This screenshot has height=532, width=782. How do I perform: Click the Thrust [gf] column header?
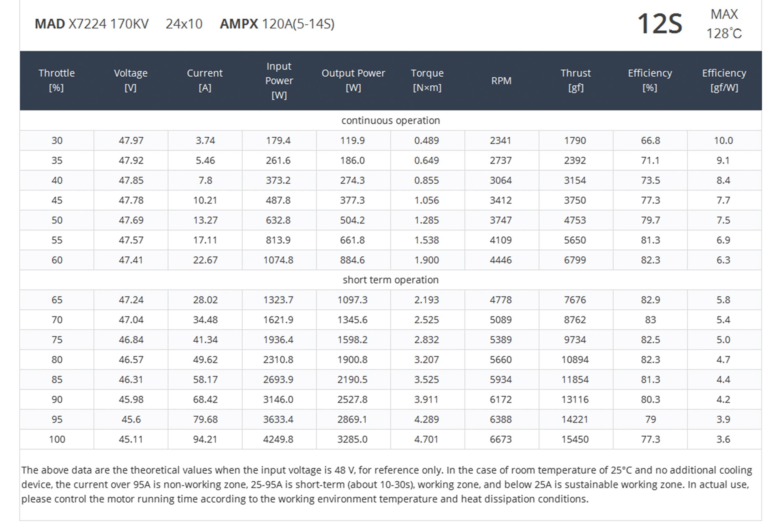576,80
